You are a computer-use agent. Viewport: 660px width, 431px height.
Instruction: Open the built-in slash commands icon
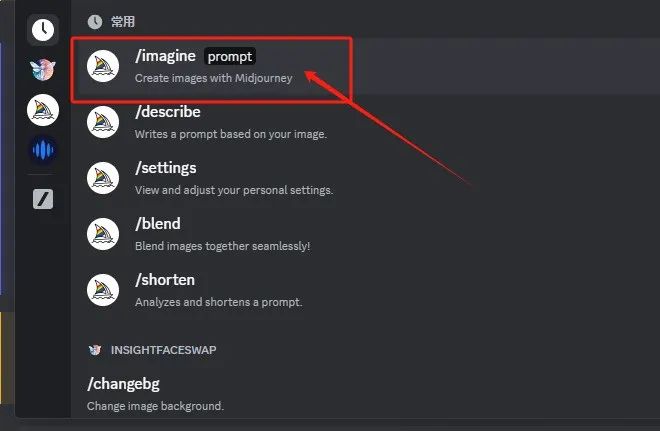(43, 199)
